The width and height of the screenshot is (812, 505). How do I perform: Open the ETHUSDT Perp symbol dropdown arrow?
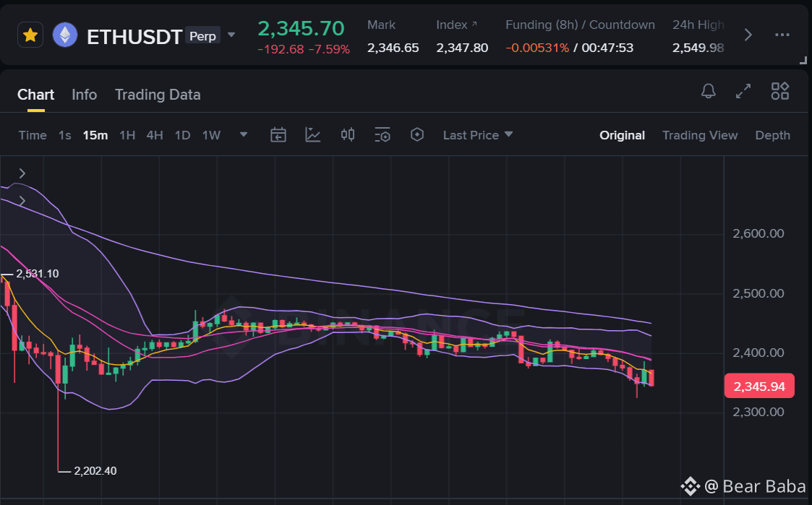pos(231,35)
